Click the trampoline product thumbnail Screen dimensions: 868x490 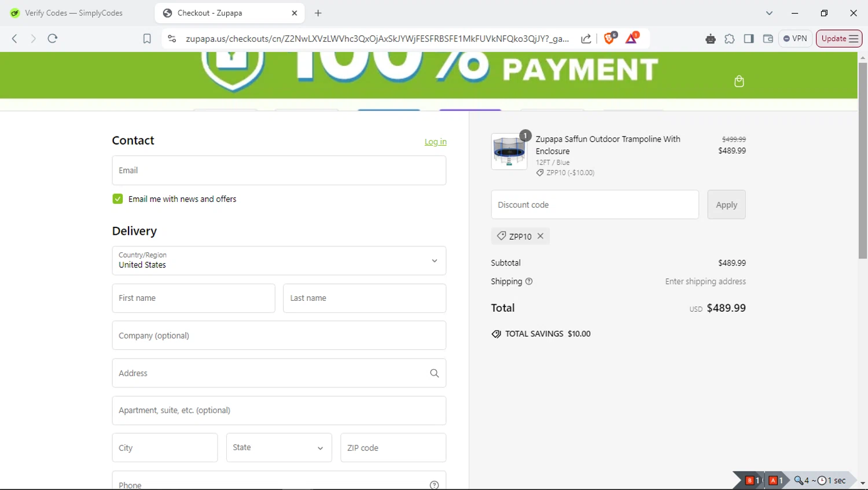(x=509, y=152)
